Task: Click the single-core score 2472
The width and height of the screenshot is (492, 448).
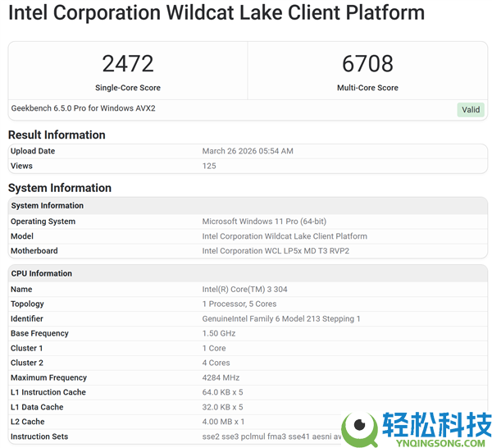Action: pos(128,63)
